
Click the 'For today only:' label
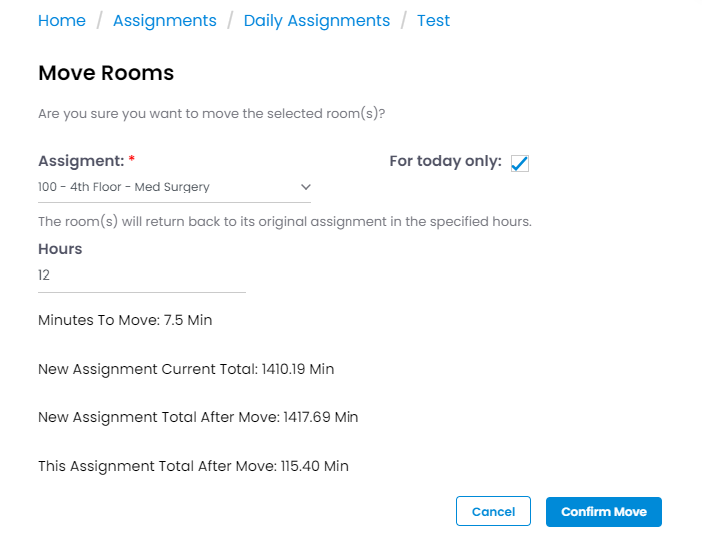tap(445, 161)
